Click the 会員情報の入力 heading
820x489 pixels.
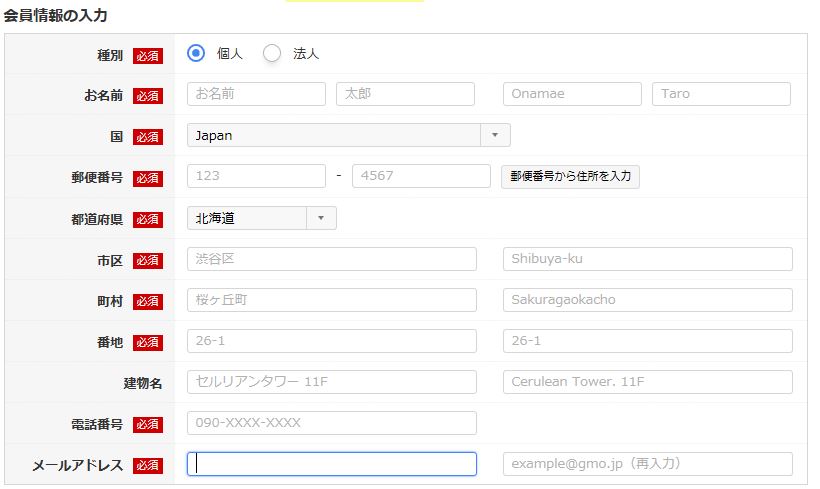[x=55, y=15]
